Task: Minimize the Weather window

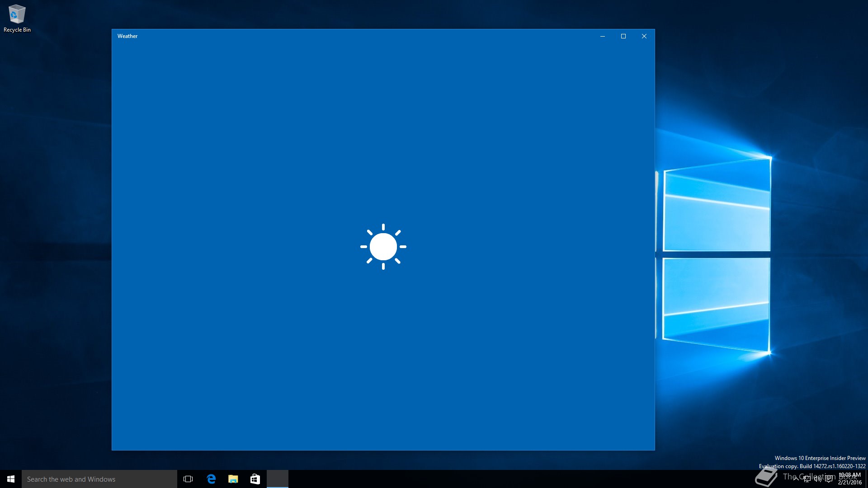Action: (x=603, y=36)
